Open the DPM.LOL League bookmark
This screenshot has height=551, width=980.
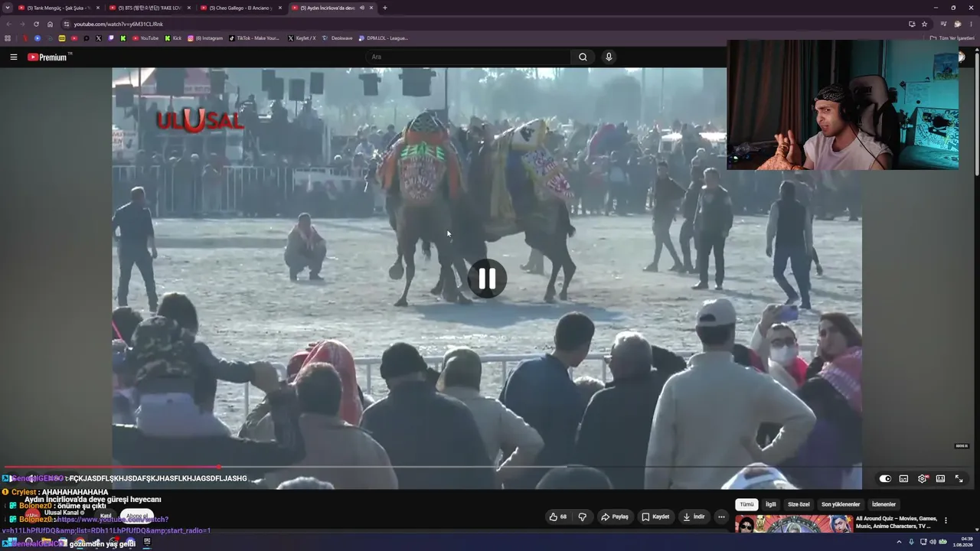click(x=383, y=37)
